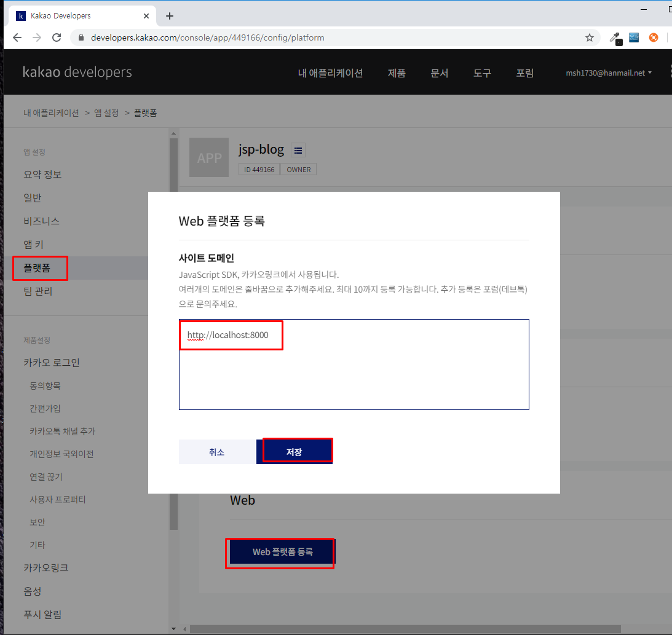This screenshot has height=635, width=672.
Task: Open 카카오 로그인 in the sidebar
Action: tap(52, 363)
